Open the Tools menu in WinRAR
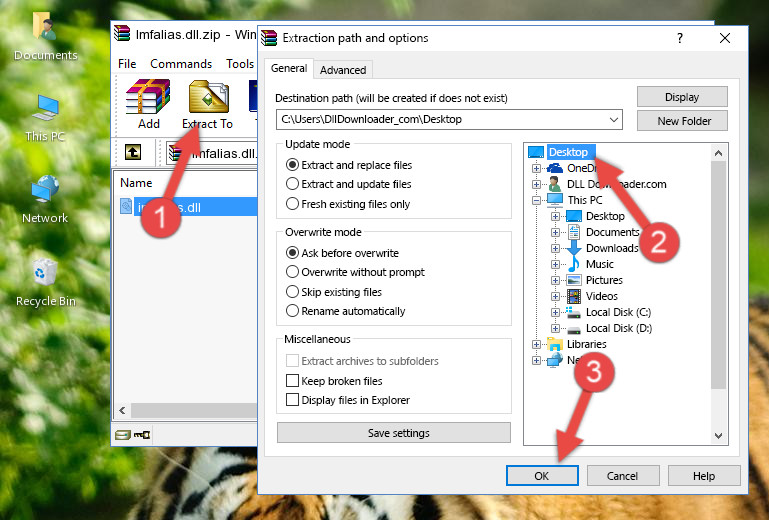The height and width of the screenshot is (520, 769). (x=240, y=64)
